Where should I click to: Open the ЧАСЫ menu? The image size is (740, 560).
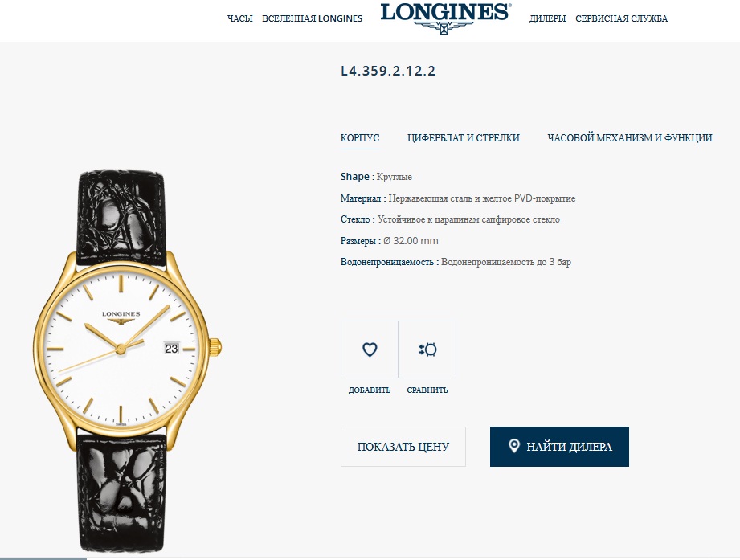[x=239, y=18]
